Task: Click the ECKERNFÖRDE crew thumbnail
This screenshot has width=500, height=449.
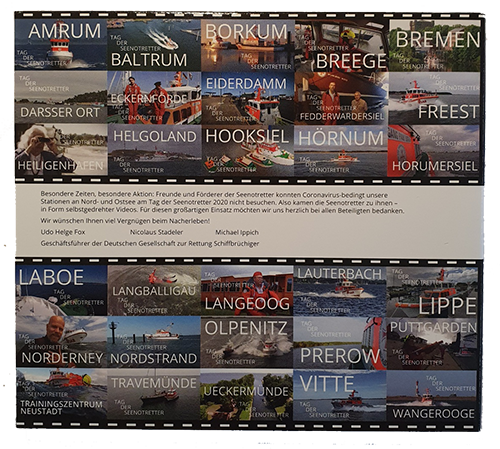Action: coord(154,97)
